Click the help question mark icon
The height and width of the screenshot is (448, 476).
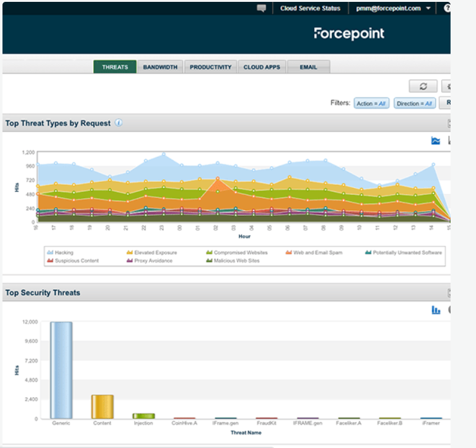point(447,8)
